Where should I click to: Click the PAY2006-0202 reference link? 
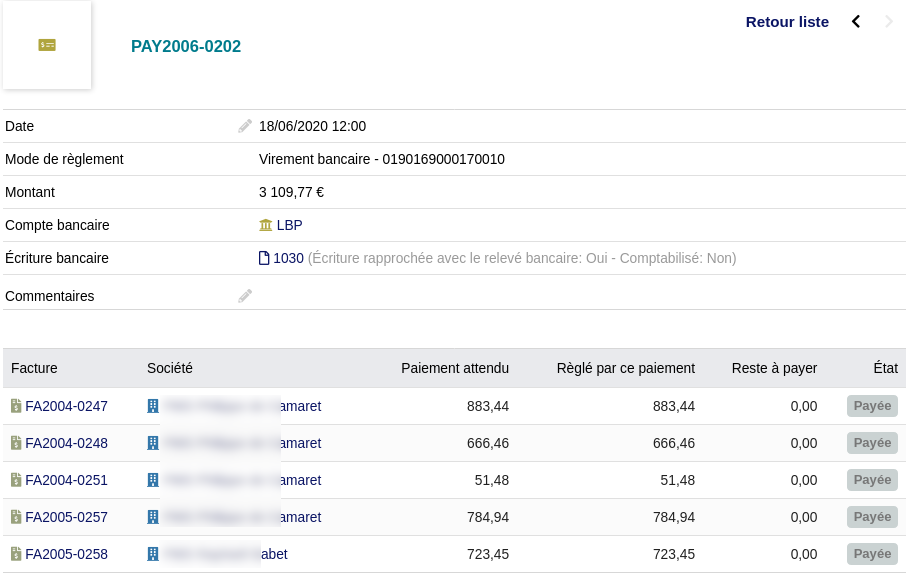[x=186, y=46]
